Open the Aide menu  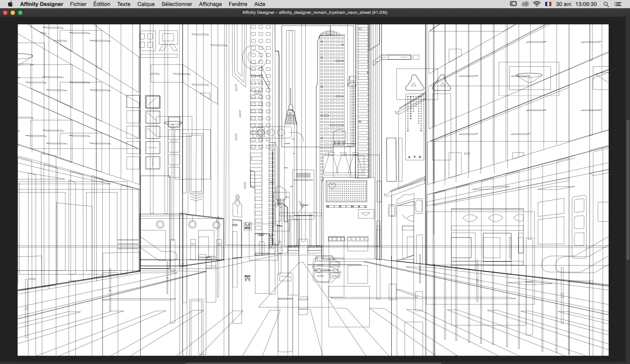click(x=260, y=4)
